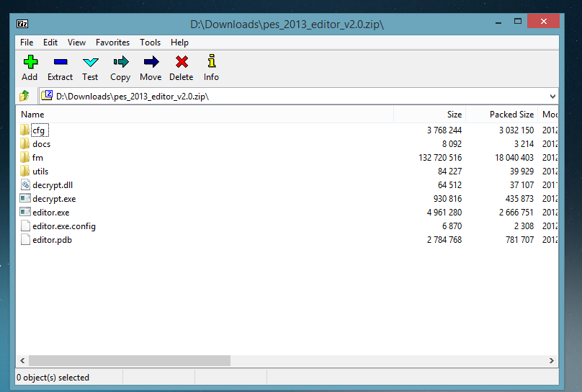Click the 7z app icon in title bar

pos(22,24)
